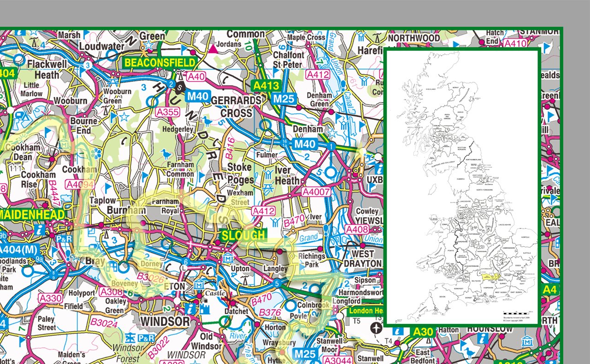
Task: Select the A355 road label
Action: coord(167,112)
